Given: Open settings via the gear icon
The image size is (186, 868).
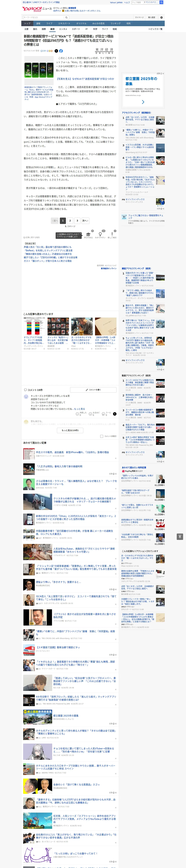Looking at the screenshot, I should point(161,17).
